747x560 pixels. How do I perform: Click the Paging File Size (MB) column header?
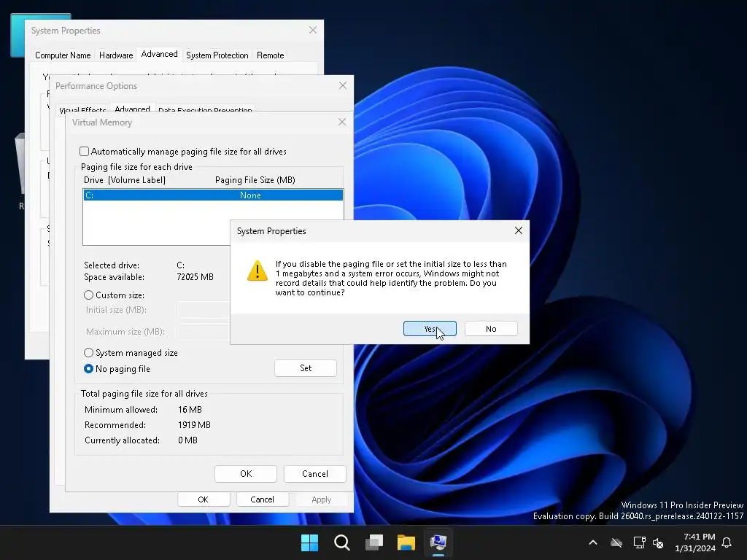(255, 180)
